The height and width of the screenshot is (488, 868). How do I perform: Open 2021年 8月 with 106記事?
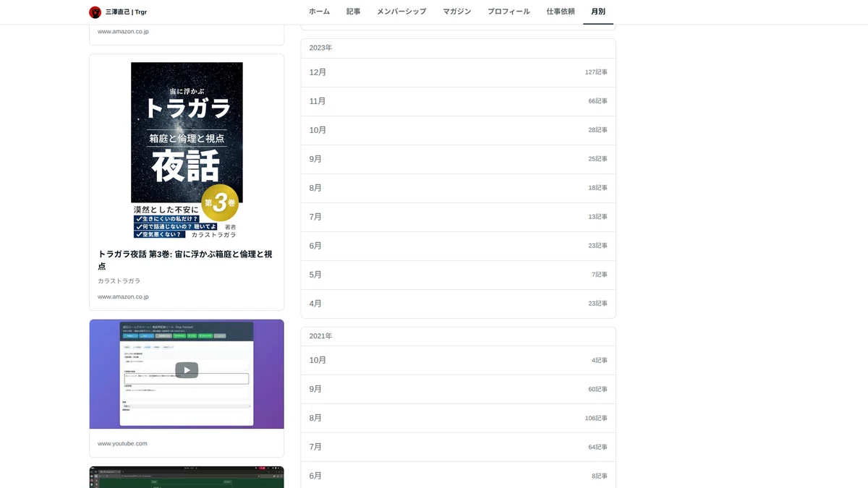458,418
